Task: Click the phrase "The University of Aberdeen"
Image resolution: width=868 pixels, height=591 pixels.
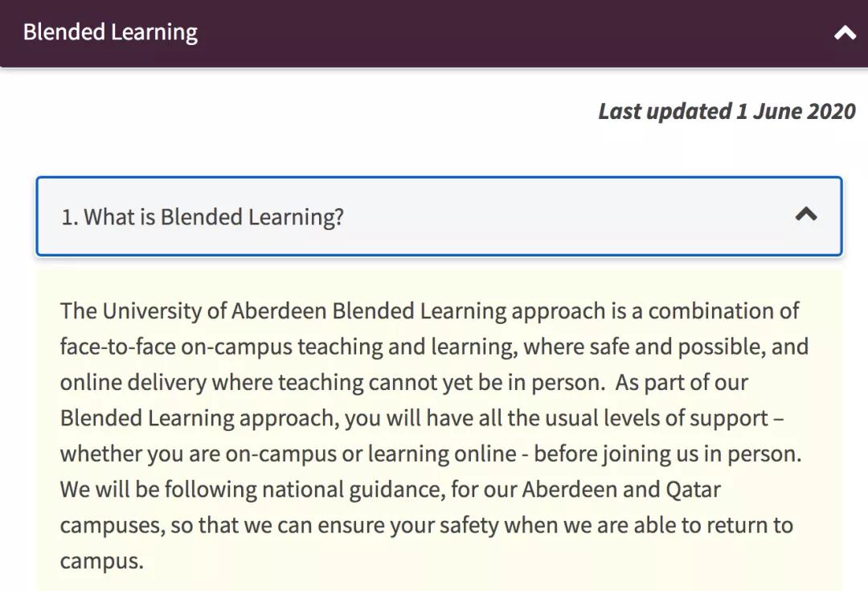Action: click(193, 311)
